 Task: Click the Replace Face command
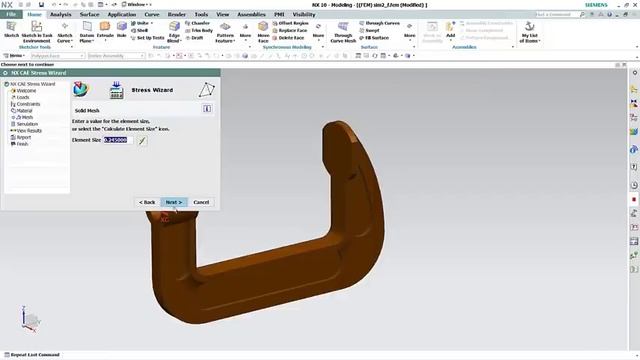tap(290, 31)
